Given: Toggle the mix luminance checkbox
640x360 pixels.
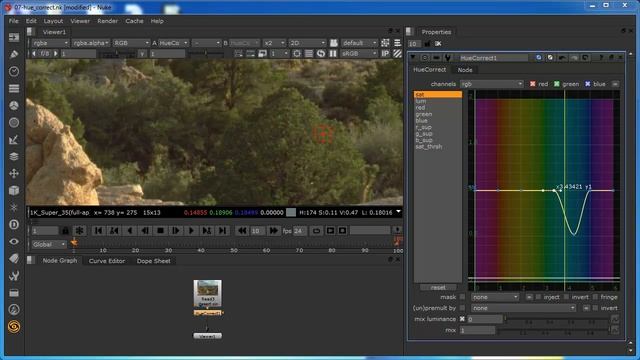Looking at the screenshot, I should click(x=462, y=319).
